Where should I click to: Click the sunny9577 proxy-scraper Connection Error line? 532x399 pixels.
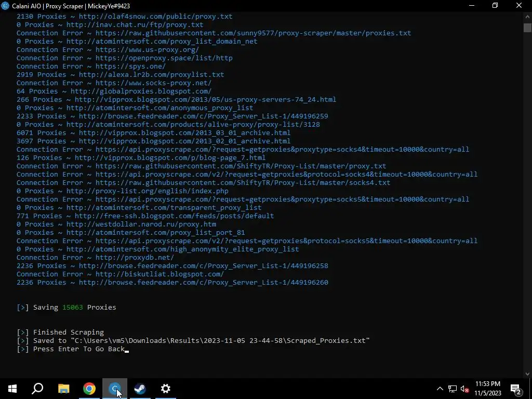coord(214,33)
